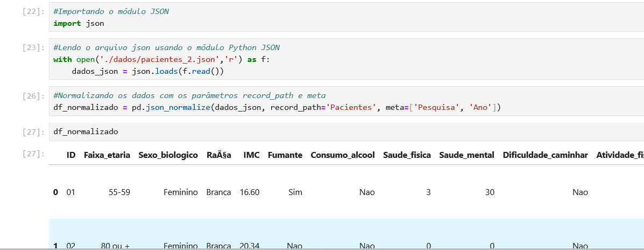
Task: Click the Fumante value 'Sim'
Action: coord(296,192)
